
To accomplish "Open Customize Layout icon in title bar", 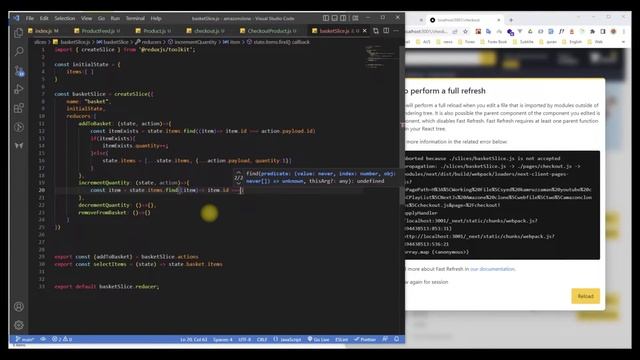I will (x=356, y=18).
